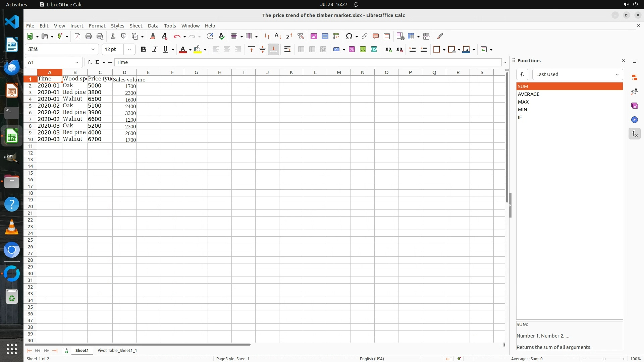Click the AutoFilter icon
The width and height of the screenshot is (644, 362).
pos(301,36)
